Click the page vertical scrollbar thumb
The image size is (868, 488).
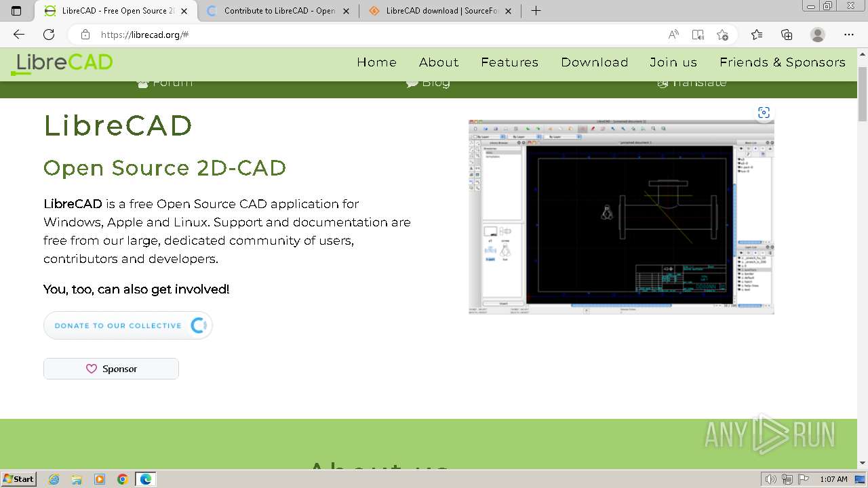[863, 94]
